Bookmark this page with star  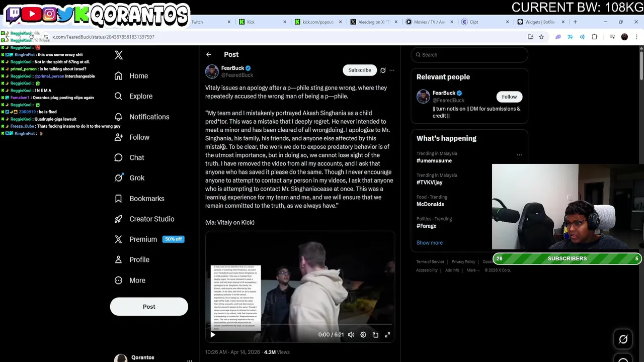pyautogui.click(x=541, y=37)
